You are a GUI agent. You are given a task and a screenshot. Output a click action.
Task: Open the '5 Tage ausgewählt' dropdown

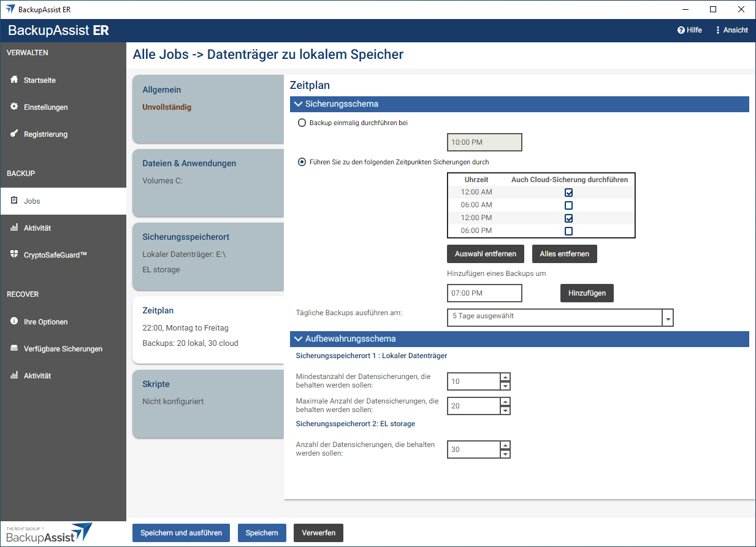pyautogui.click(x=668, y=318)
